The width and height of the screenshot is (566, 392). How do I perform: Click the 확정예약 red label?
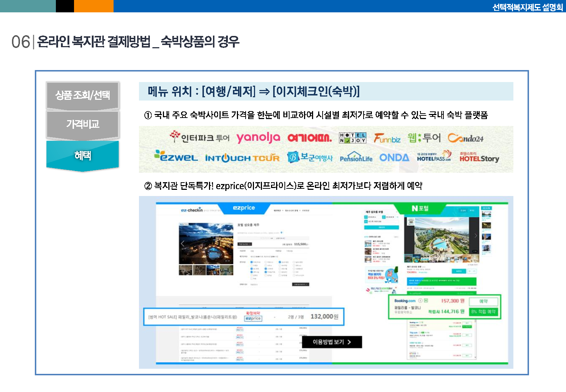(253, 313)
